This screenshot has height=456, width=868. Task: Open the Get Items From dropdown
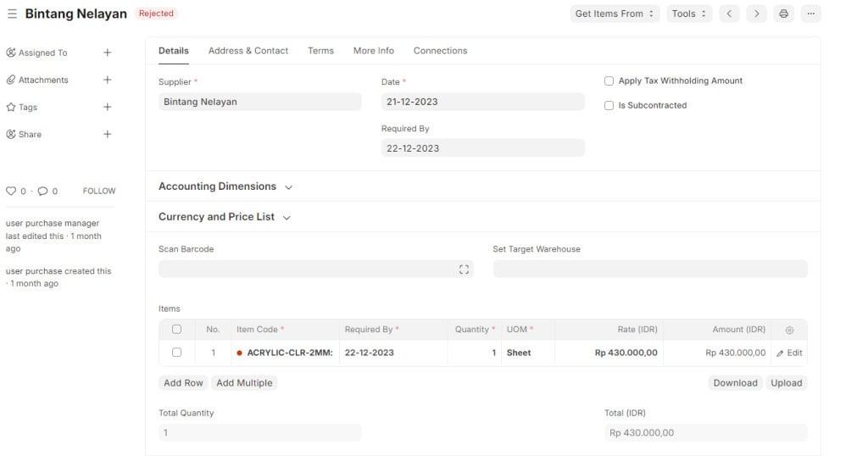(615, 14)
